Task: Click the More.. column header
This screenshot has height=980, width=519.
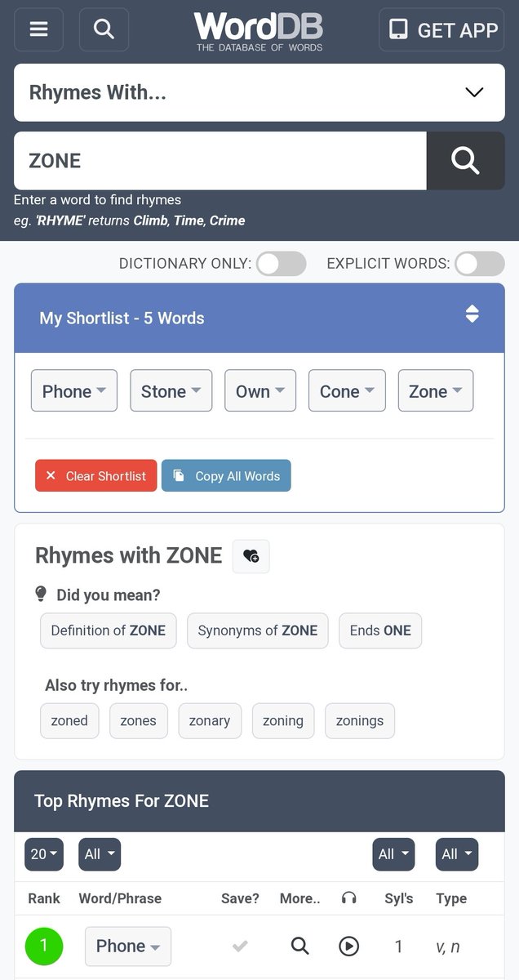Action: point(300,898)
